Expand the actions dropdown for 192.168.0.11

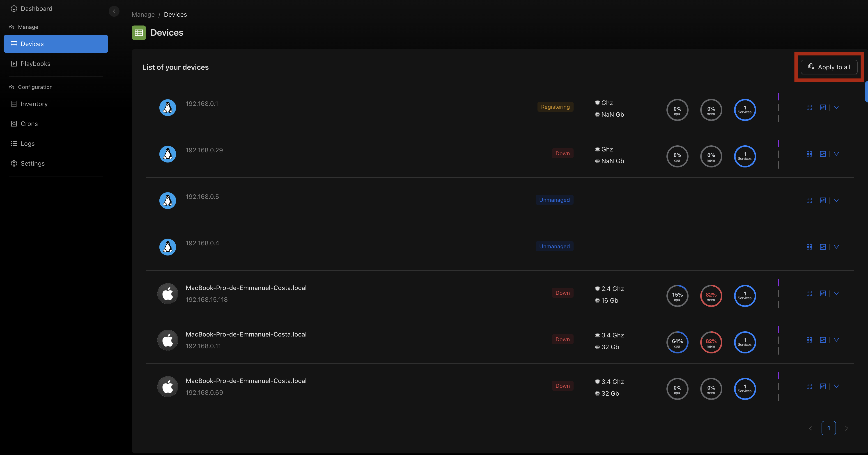point(836,340)
